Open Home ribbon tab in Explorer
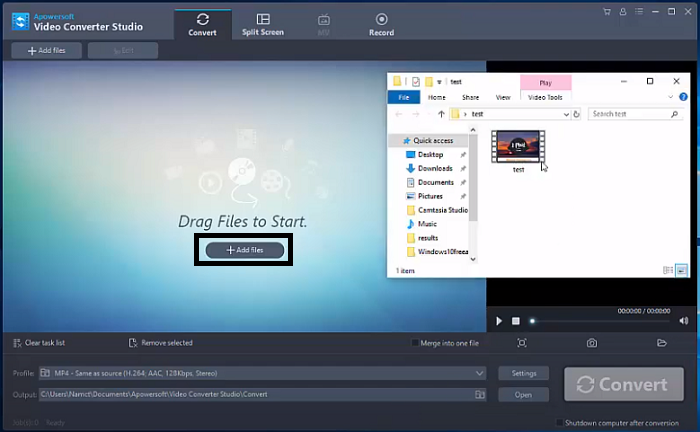Screen dimensions: 700x432 coord(437,97)
